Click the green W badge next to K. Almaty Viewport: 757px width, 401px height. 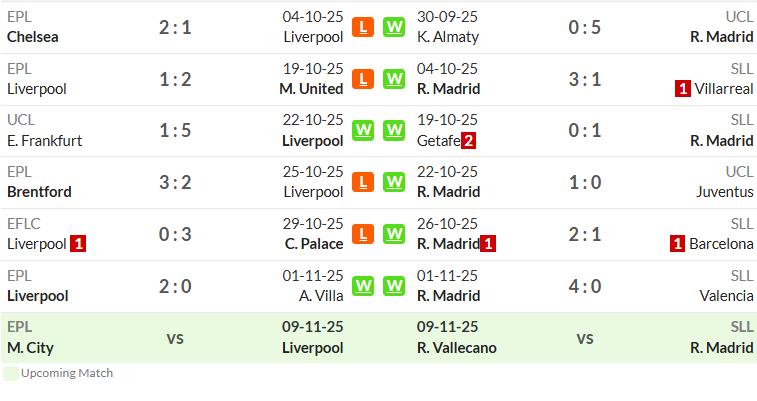pyautogui.click(x=394, y=27)
